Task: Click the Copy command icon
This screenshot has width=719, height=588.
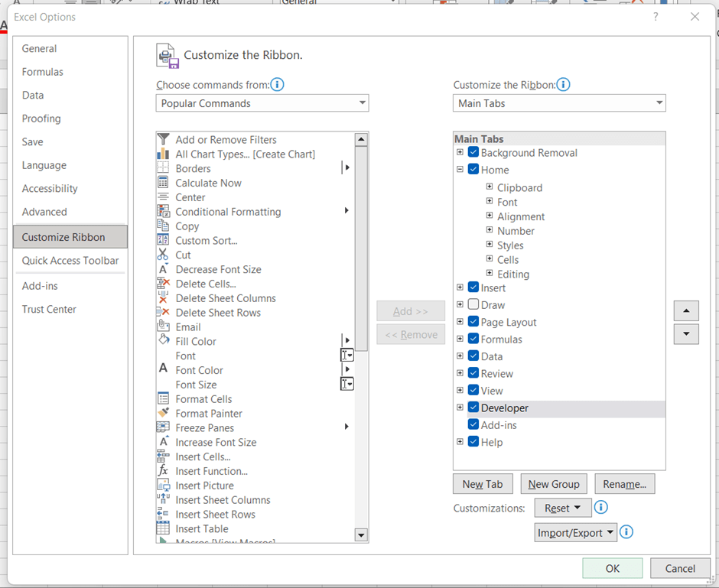Action: 163,226
